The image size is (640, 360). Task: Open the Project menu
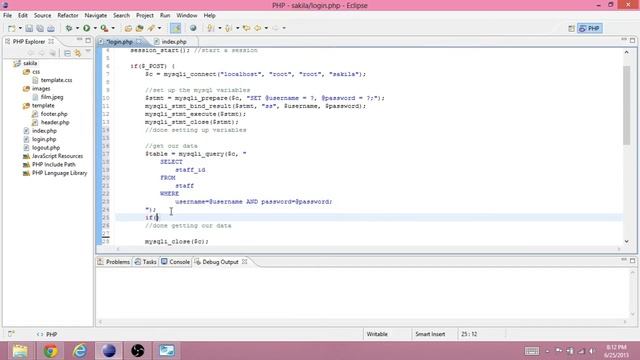pos(145,15)
